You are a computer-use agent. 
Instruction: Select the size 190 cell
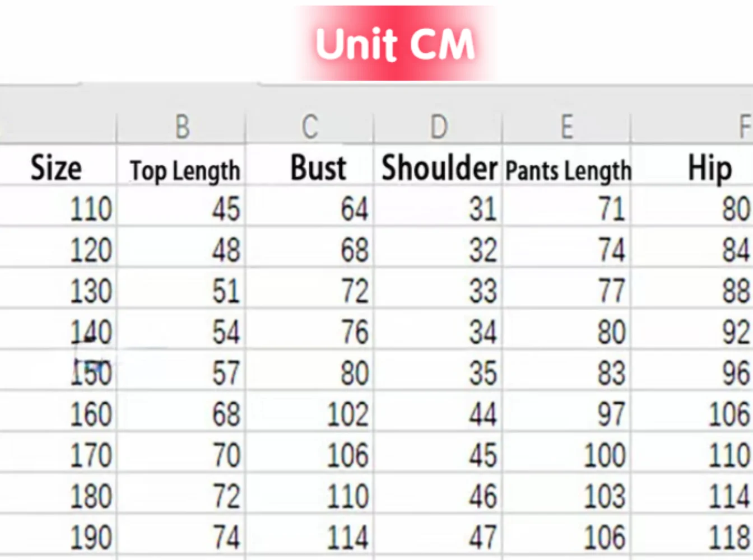90,538
